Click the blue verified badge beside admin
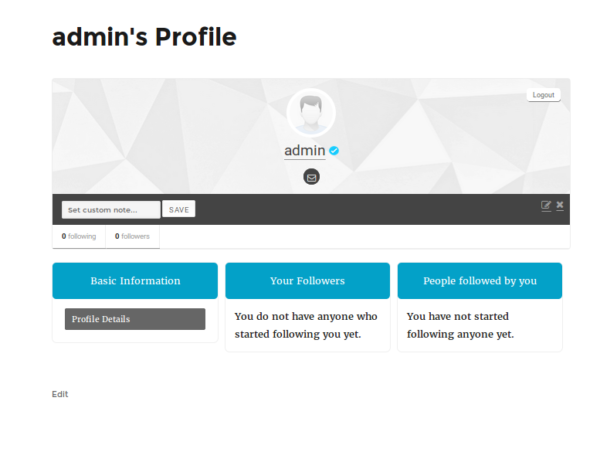 pos(336,151)
